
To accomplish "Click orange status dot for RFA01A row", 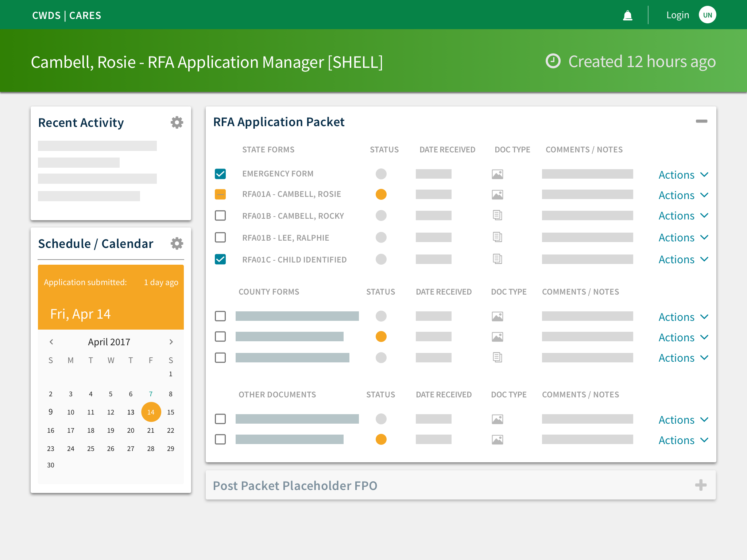I will (x=381, y=194).
